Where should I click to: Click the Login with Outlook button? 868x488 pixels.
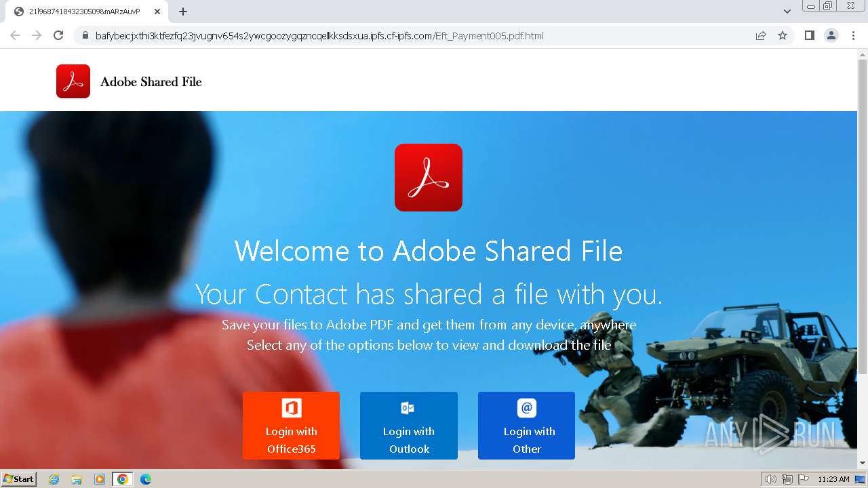click(x=409, y=426)
